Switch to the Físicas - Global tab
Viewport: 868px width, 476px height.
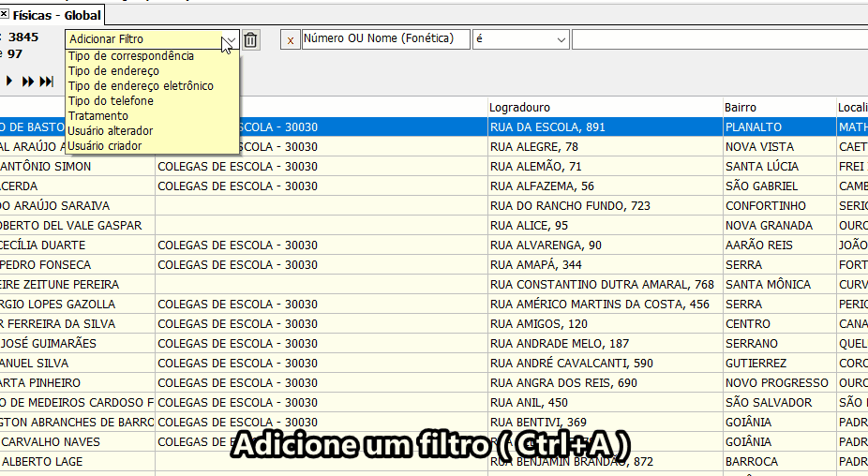[x=56, y=15]
